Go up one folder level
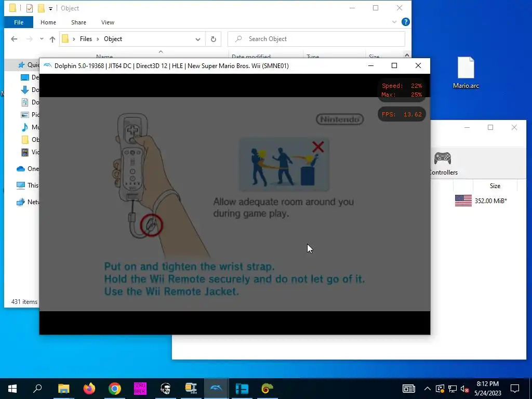 52,39
